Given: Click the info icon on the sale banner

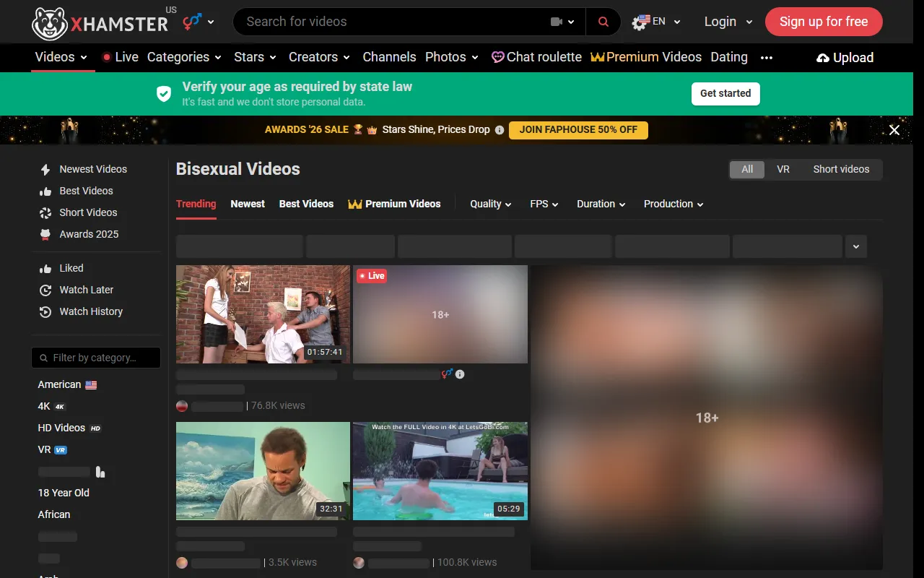Looking at the screenshot, I should 499,130.
